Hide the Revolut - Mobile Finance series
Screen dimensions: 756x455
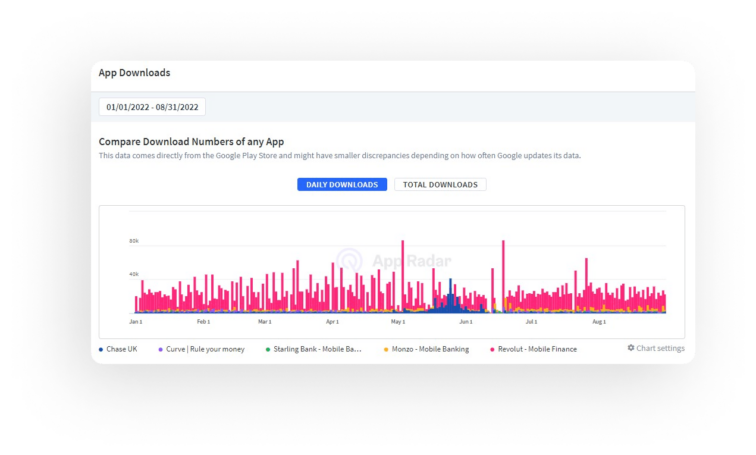537,349
